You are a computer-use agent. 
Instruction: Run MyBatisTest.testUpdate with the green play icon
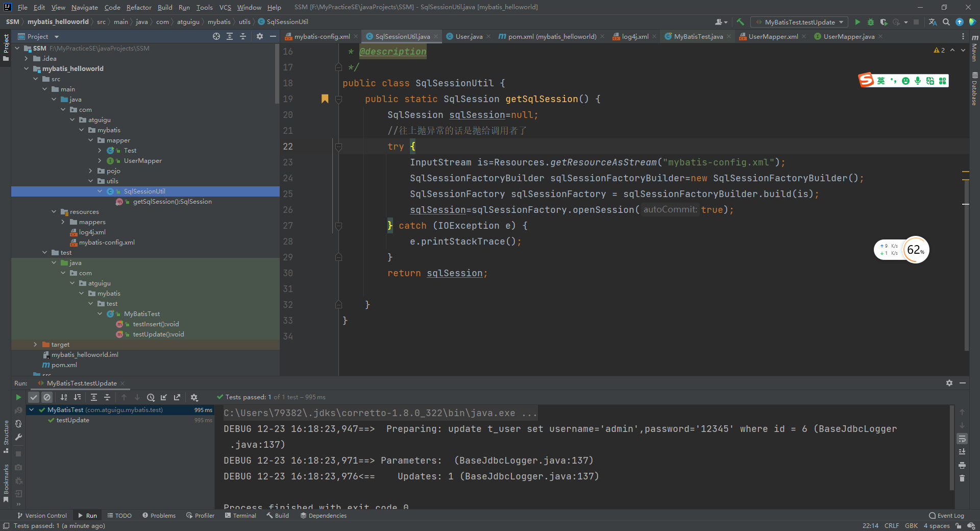(x=857, y=22)
